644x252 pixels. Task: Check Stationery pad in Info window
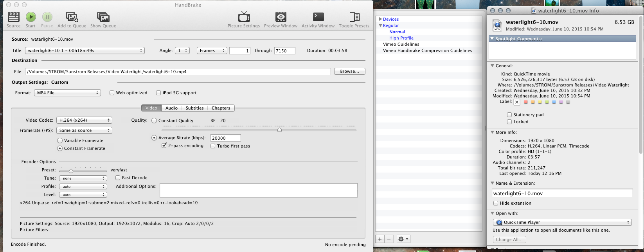pyautogui.click(x=509, y=115)
